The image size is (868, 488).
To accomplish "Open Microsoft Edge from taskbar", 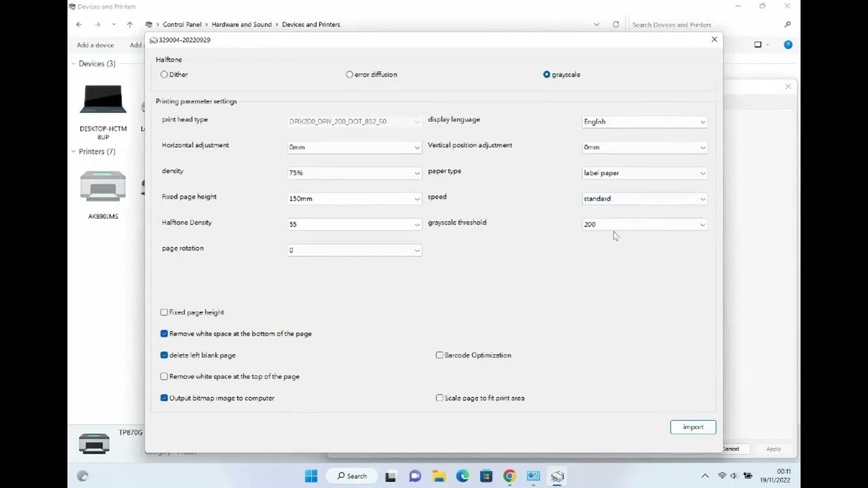I will (462, 476).
